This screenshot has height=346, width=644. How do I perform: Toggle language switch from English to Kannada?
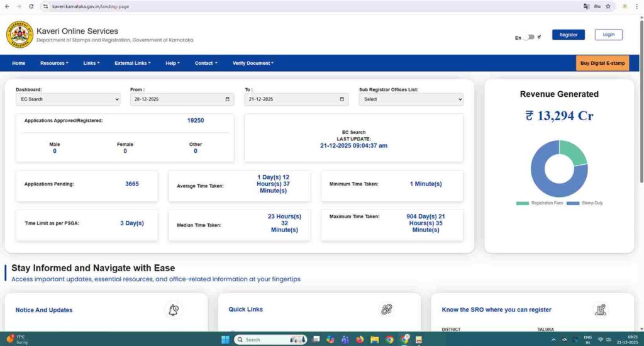(x=530, y=37)
